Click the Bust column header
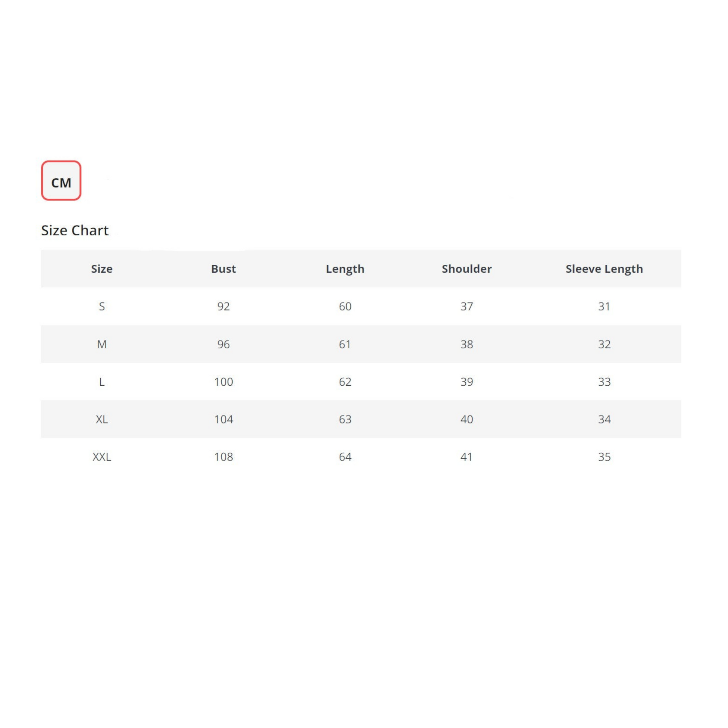The height and width of the screenshot is (728, 728). coord(223,269)
